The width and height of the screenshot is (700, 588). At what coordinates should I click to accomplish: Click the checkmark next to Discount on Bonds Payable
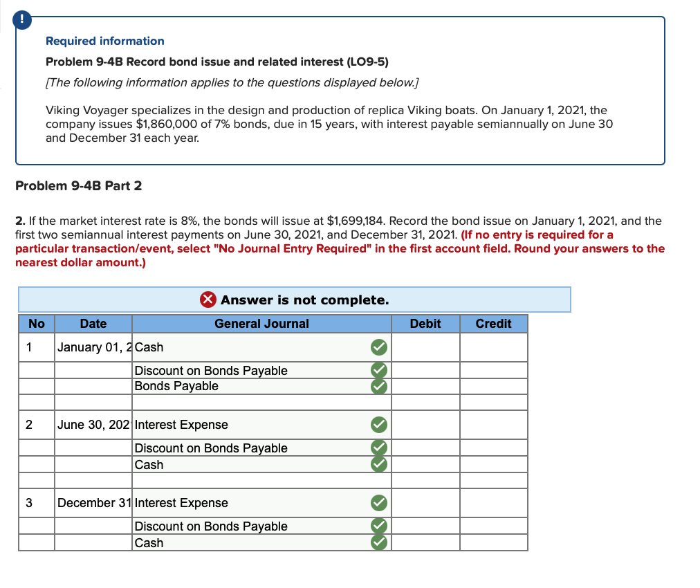pos(378,370)
